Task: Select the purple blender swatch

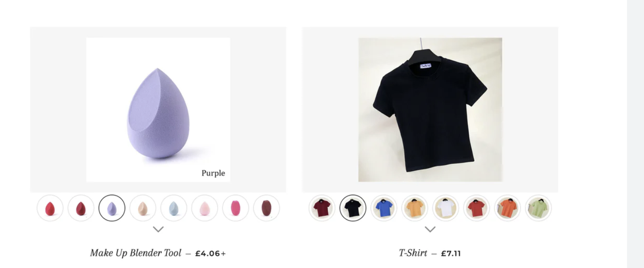Action: pyautogui.click(x=112, y=208)
